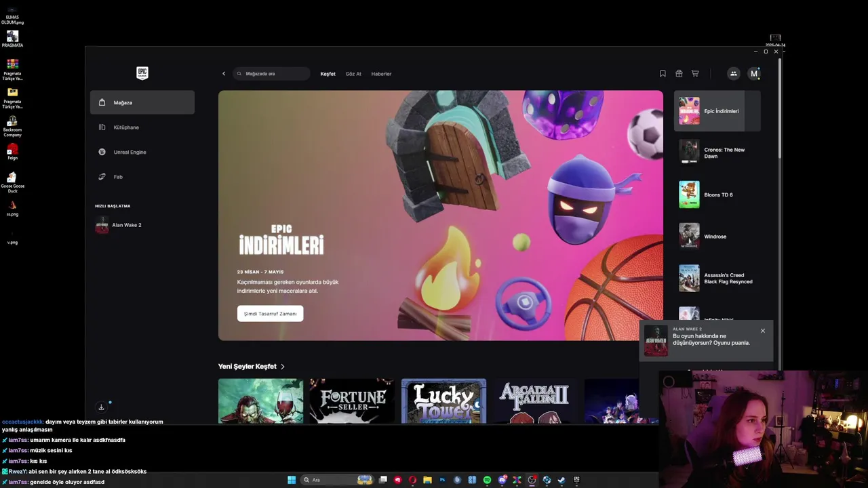Open Discord from taskbar
868x488 pixels.
[x=502, y=480]
